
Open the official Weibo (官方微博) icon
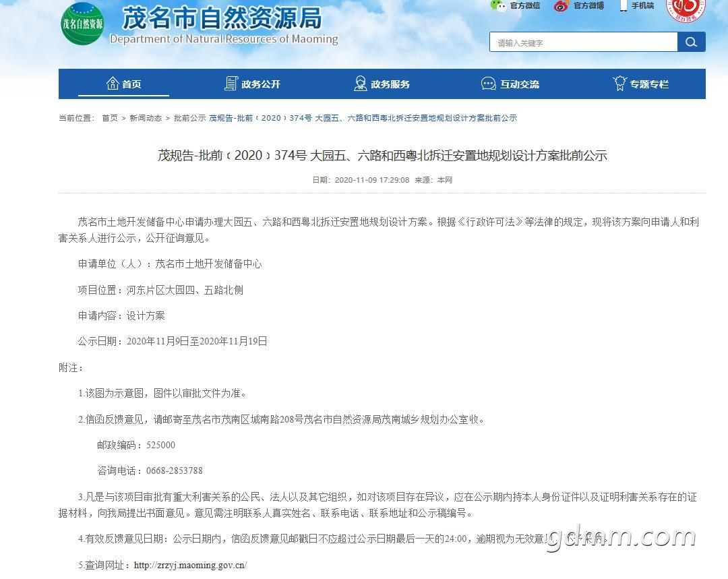561,5
